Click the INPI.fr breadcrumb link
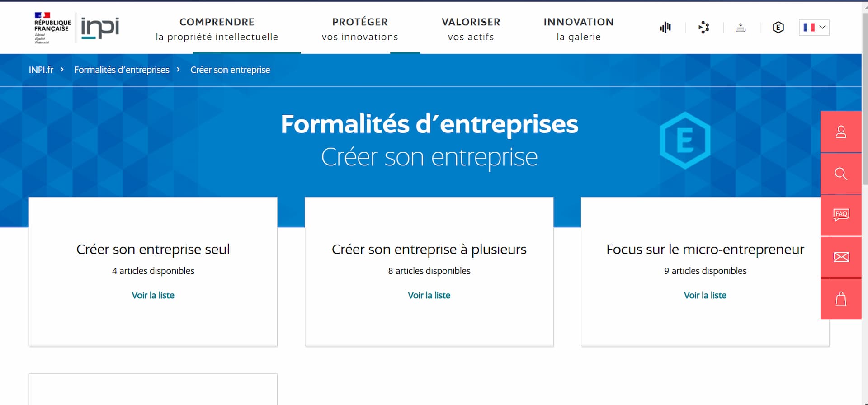 coord(41,70)
